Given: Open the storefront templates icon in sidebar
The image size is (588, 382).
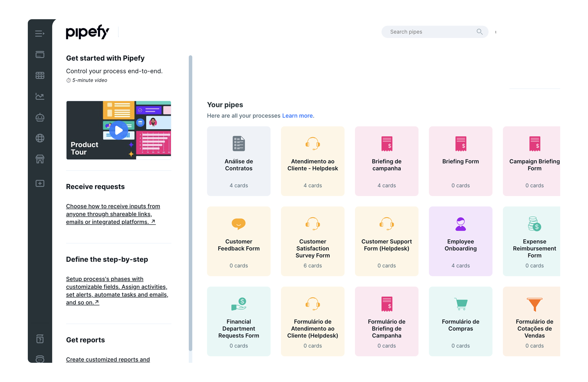Looking at the screenshot, I should point(40,159).
